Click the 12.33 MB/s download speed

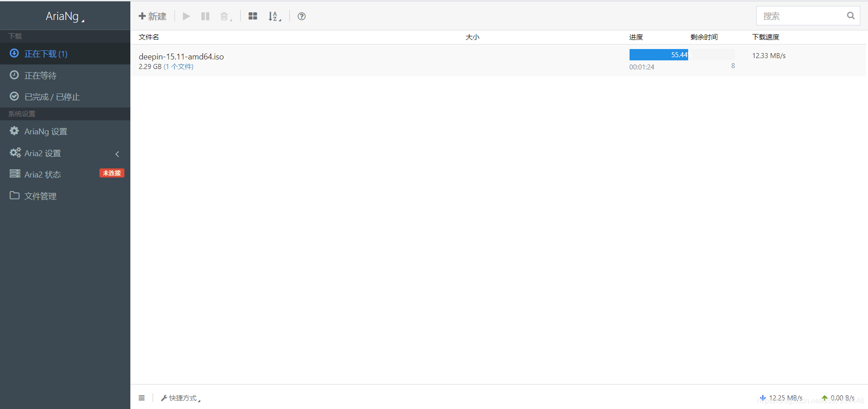769,56
